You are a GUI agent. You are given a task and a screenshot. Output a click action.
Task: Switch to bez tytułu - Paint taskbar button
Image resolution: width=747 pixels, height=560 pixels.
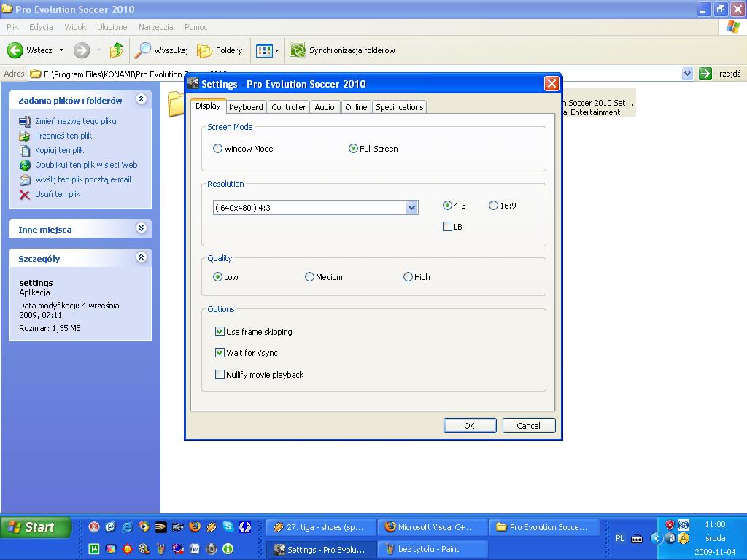click(433, 549)
